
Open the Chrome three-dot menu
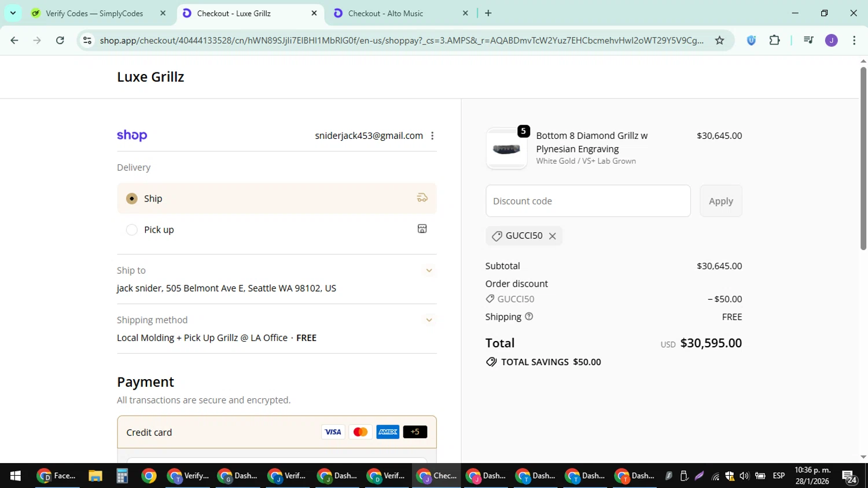pyautogui.click(x=854, y=40)
